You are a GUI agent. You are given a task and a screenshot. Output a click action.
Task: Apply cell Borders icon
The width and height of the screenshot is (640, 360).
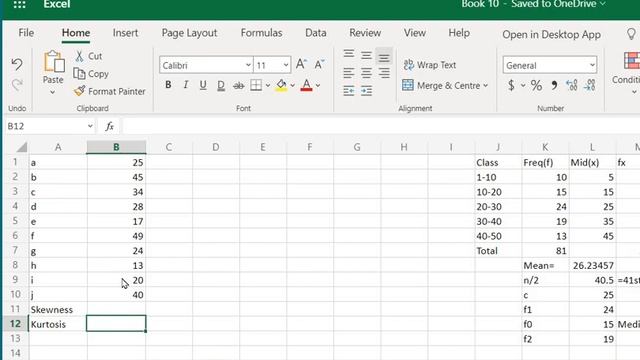(x=256, y=85)
